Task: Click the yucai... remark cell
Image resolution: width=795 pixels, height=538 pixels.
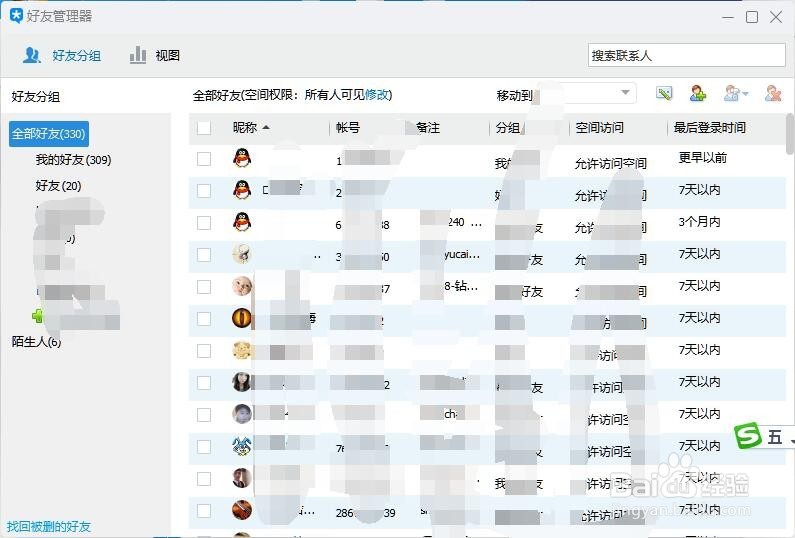Action: pos(461,254)
